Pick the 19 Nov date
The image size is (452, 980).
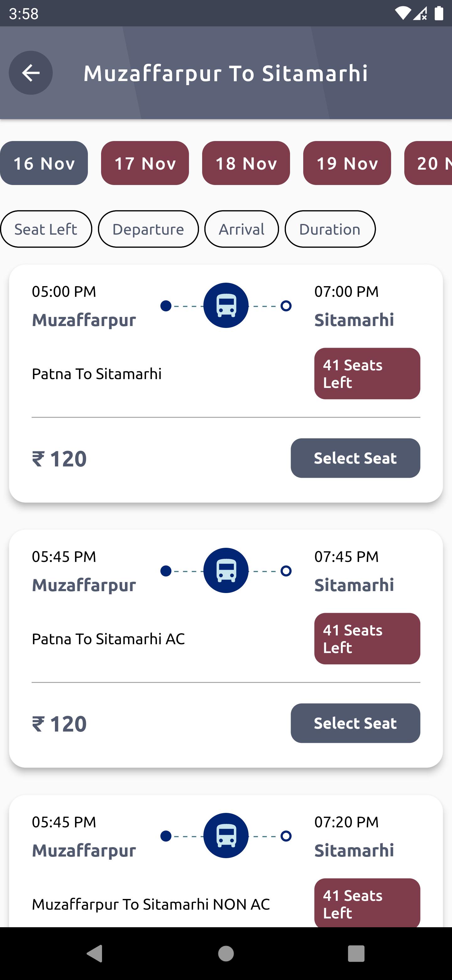tap(347, 163)
